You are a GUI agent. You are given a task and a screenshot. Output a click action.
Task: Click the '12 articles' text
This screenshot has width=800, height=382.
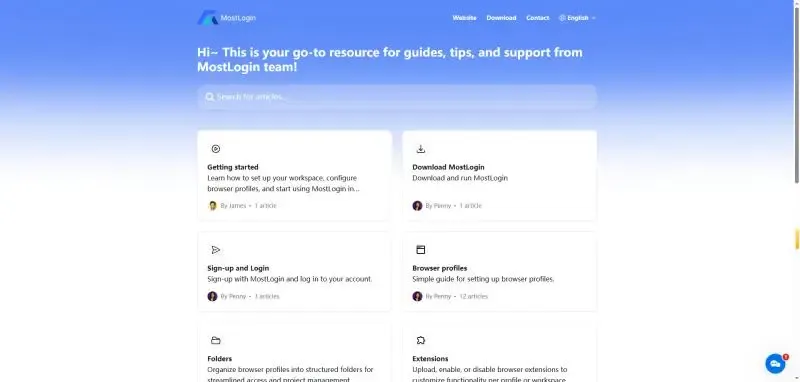tap(473, 296)
